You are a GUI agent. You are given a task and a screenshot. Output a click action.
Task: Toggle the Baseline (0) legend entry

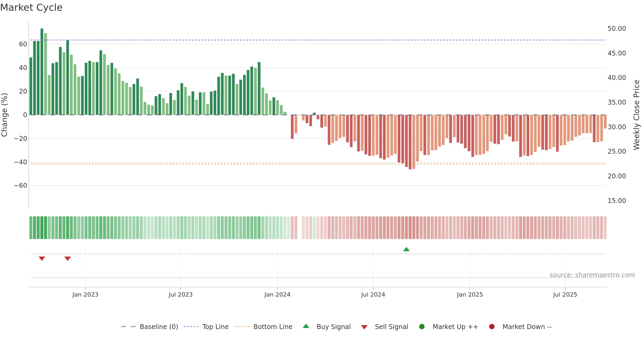pyautogui.click(x=149, y=327)
